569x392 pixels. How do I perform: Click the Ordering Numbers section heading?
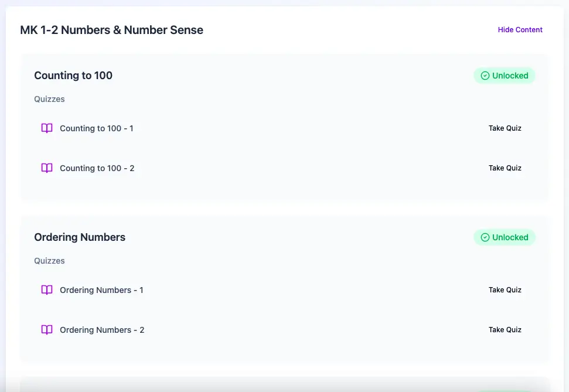click(80, 237)
